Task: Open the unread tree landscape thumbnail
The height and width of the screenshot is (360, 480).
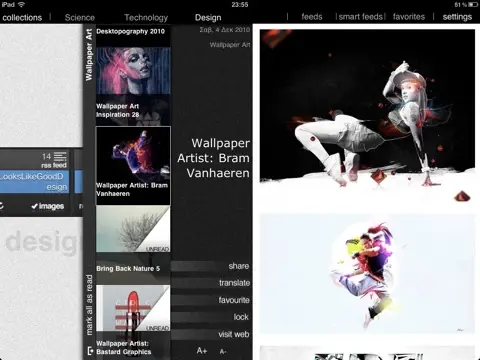Action: click(x=133, y=229)
